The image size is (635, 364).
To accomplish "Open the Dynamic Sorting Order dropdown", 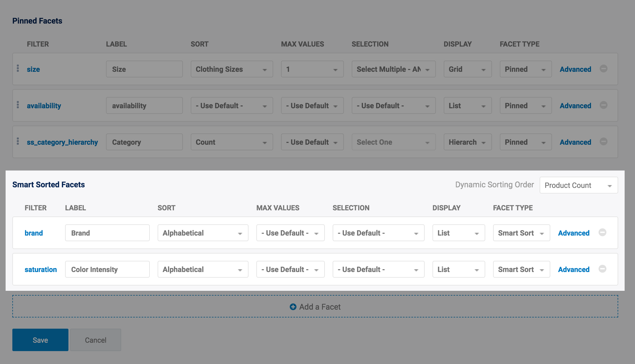I will 578,185.
